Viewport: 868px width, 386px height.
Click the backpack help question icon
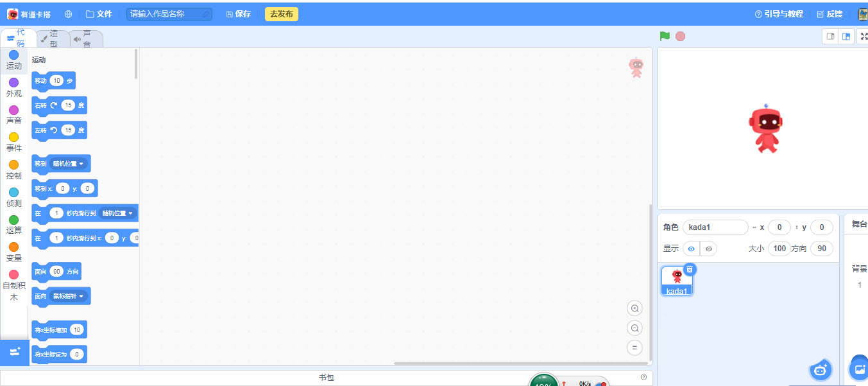click(643, 377)
